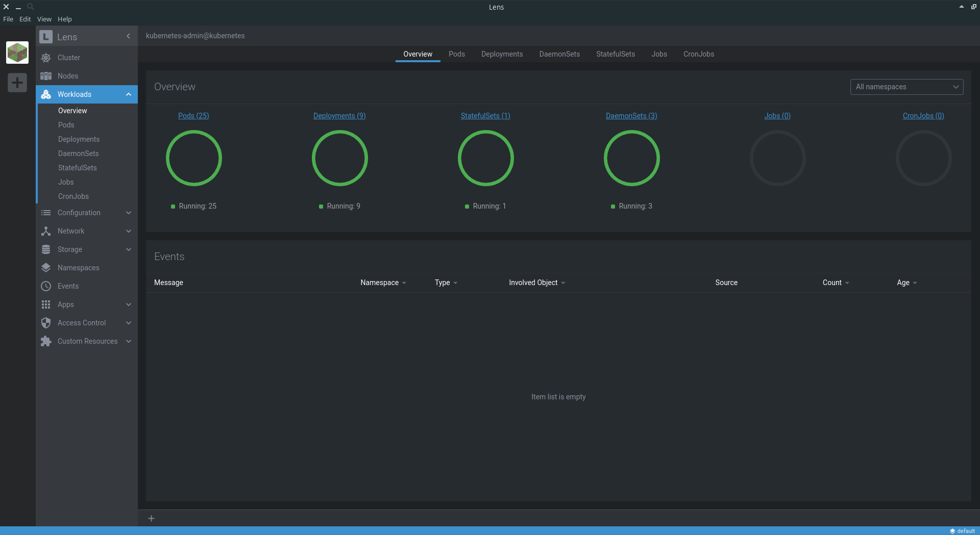Select the kubernetes cluster cube icon
The image size is (980, 535).
17,53
